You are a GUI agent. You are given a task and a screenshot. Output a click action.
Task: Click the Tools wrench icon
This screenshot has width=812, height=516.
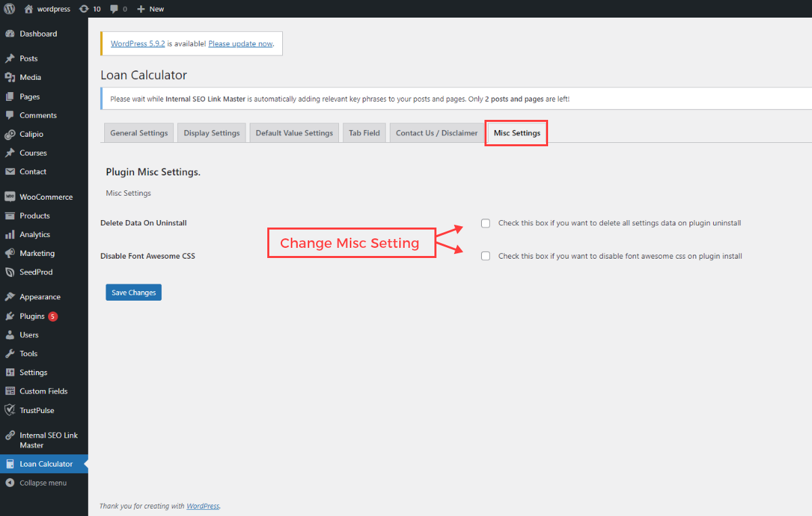coord(9,353)
